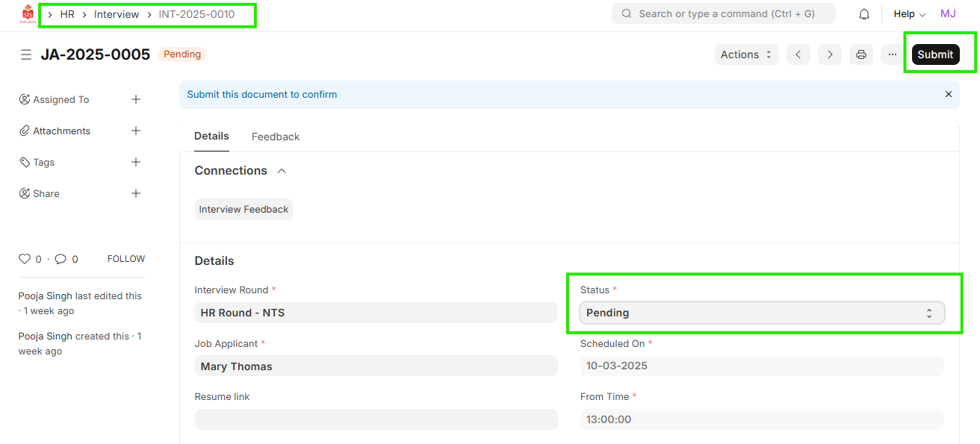The image size is (980, 444).
Task: Print the document using printer icon
Action: point(861,54)
